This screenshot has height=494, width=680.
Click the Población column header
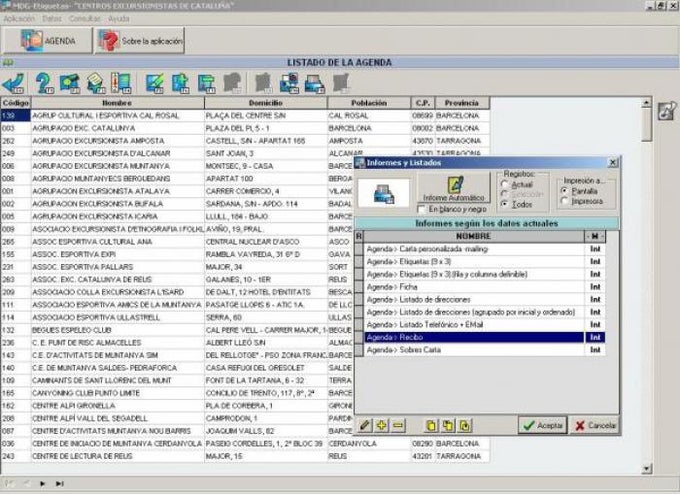tap(369, 103)
